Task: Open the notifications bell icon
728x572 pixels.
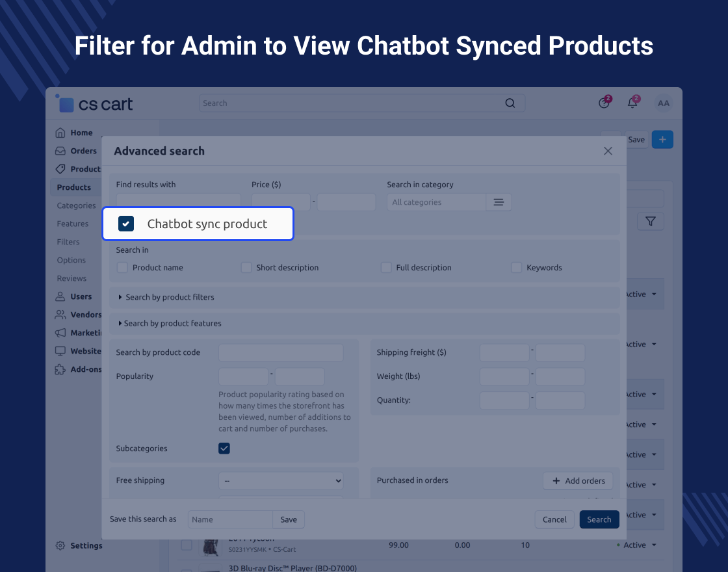Action: pyautogui.click(x=632, y=103)
